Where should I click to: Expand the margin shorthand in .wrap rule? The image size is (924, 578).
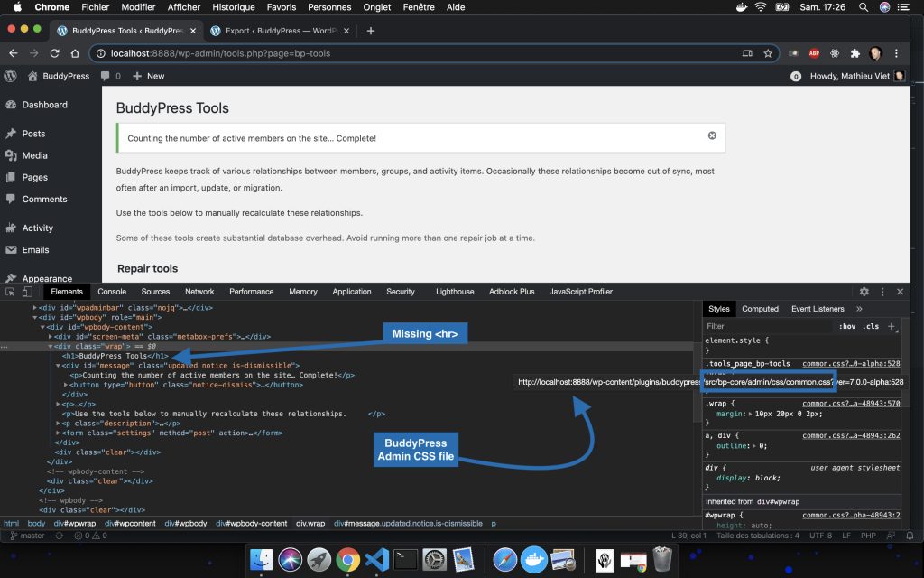751,414
